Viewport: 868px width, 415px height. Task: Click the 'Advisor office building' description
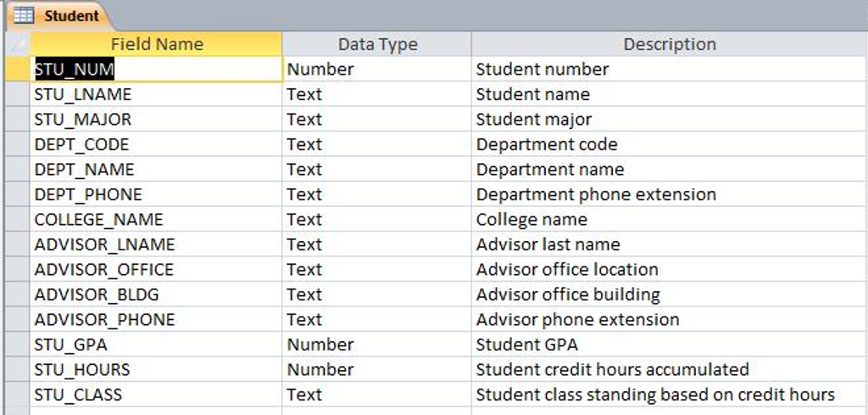(x=568, y=294)
